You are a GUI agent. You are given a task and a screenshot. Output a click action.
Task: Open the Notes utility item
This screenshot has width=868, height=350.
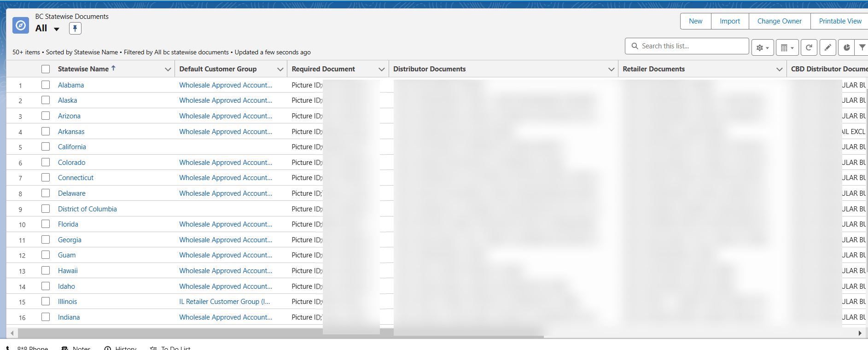tap(76, 348)
